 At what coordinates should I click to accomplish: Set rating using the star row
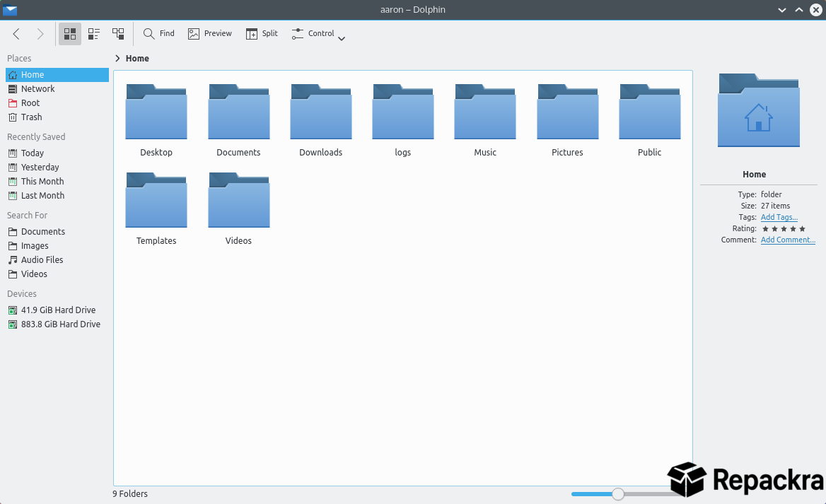click(x=784, y=229)
